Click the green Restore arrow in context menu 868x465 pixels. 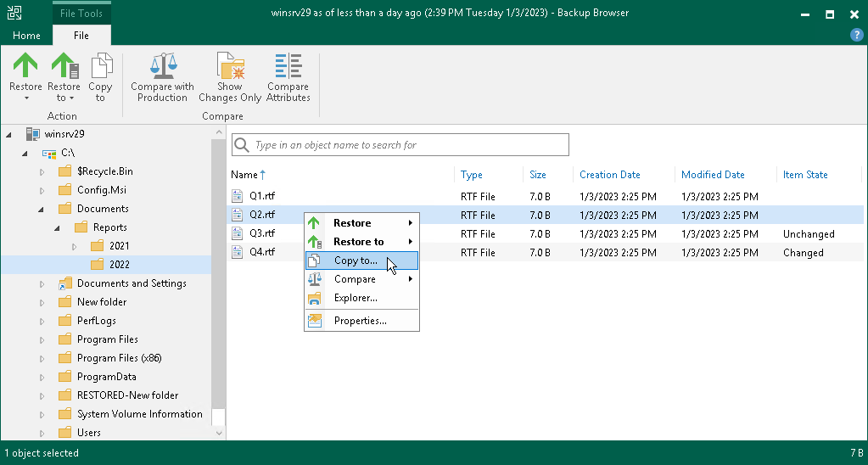tap(314, 223)
